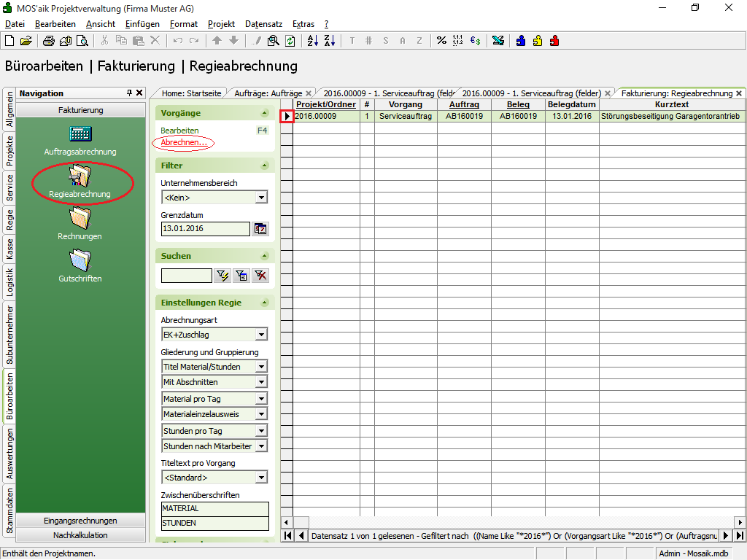747x560 pixels.
Task: Click the Copy toolbar icon
Action: tap(122, 41)
